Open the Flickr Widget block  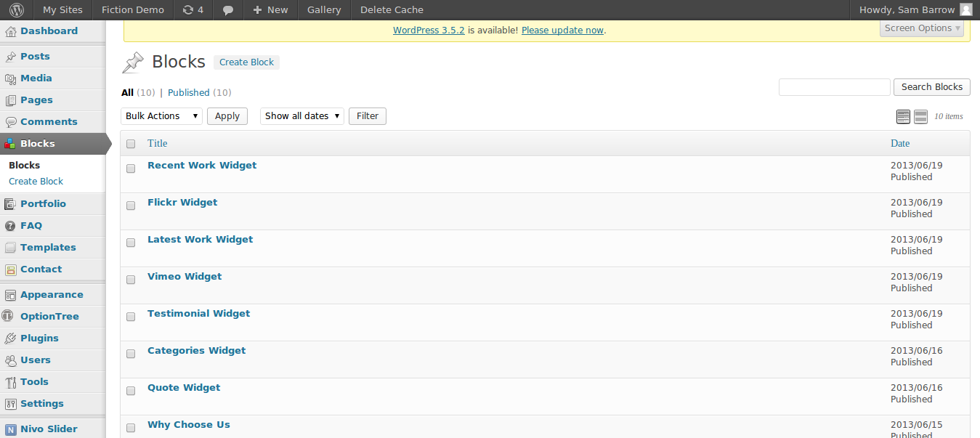[x=182, y=203]
